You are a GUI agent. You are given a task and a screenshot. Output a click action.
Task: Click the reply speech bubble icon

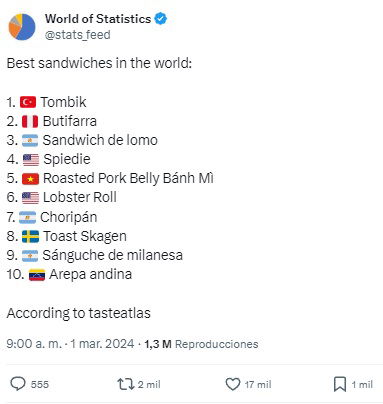[x=18, y=384]
